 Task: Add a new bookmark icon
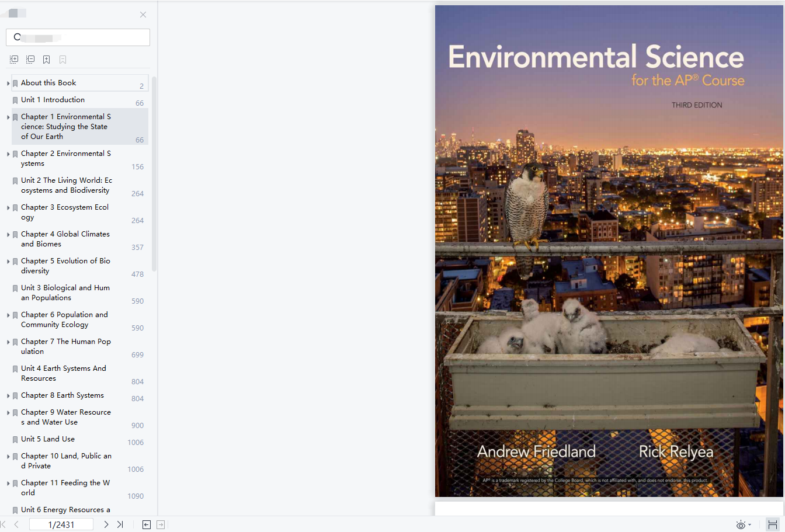pos(47,60)
